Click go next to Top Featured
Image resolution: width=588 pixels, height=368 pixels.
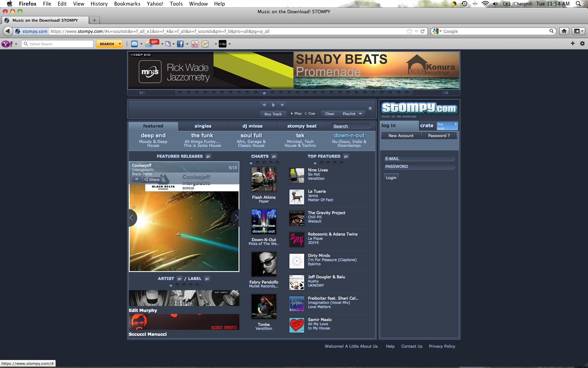click(x=346, y=156)
